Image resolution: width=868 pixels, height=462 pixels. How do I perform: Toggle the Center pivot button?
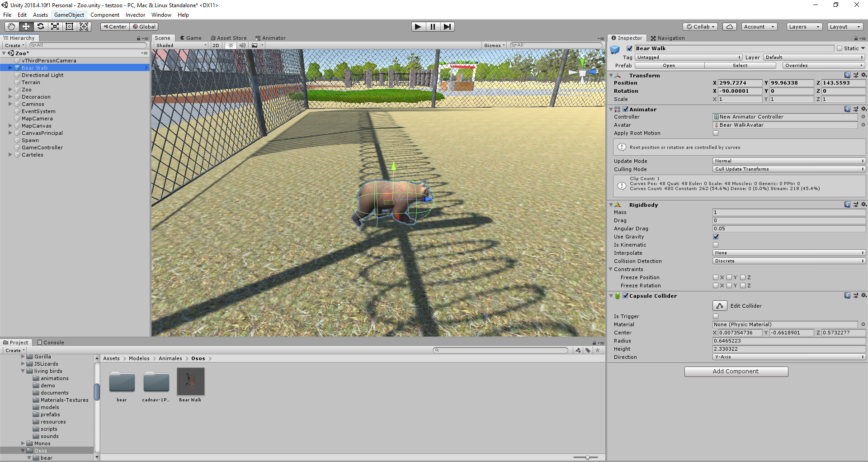point(115,27)
